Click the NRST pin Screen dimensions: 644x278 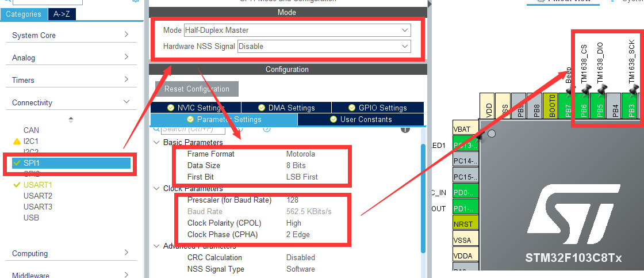[465, 224]
